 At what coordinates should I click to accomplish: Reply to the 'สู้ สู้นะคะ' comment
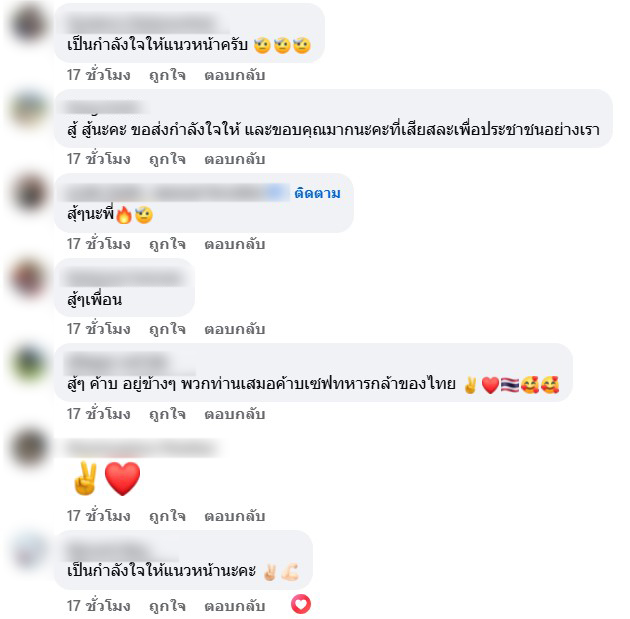pos(235,159)
